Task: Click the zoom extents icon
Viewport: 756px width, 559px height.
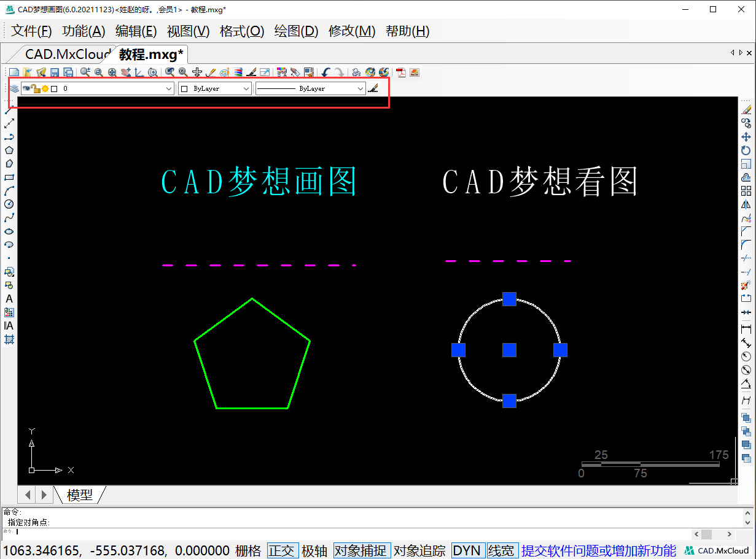Action: (x=112, y=72)
